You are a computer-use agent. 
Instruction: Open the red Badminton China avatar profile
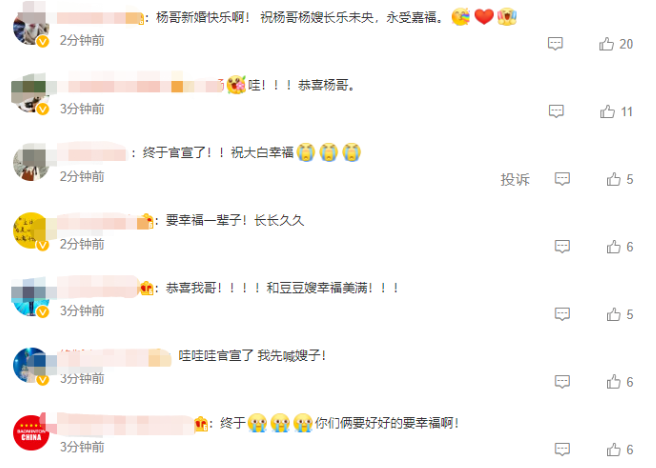point(31,432)
